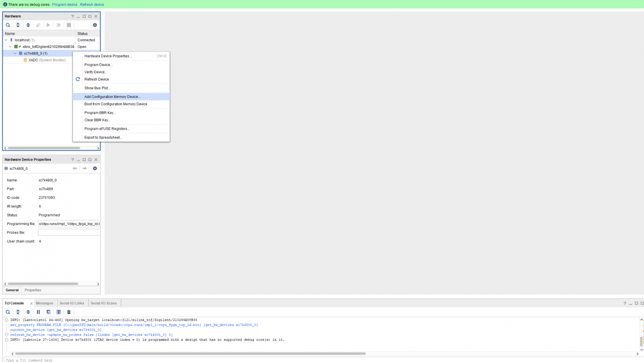Collapse the xc7k480t_0 device node
The width and height of the screenshot is (644, 362).
point(15,53)
